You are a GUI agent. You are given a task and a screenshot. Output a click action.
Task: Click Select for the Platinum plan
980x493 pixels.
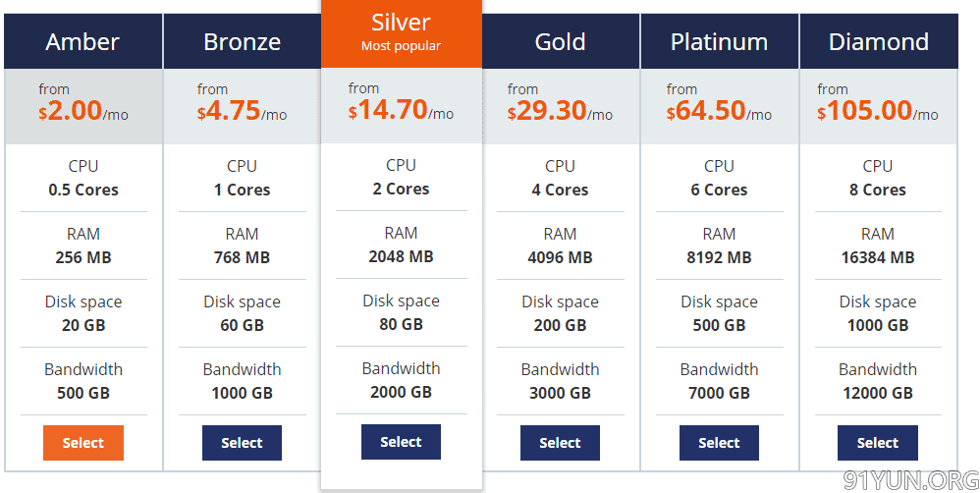click(719, 442)
